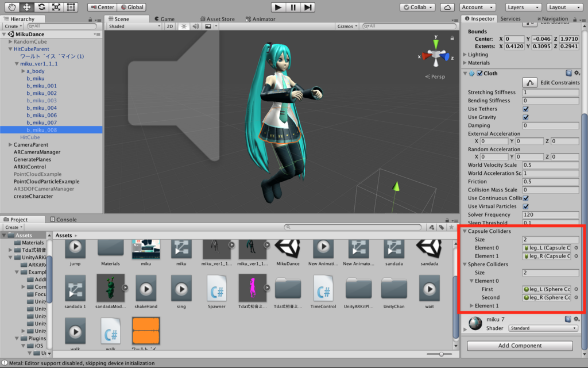The image size is (588, 368).
Task: Expand the Lighting section
Action: pyautogui.click(x=465, y=55)
